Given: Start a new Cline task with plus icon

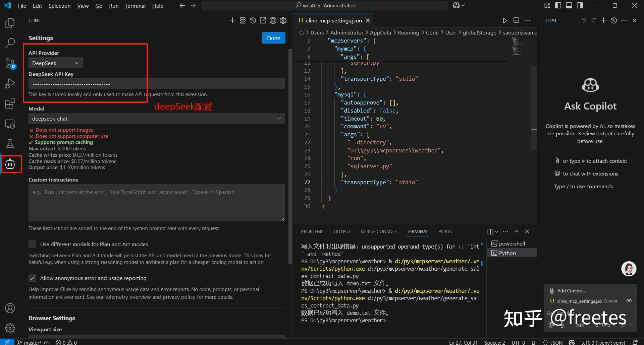Looking at the screenshot, I should [232, 20].
